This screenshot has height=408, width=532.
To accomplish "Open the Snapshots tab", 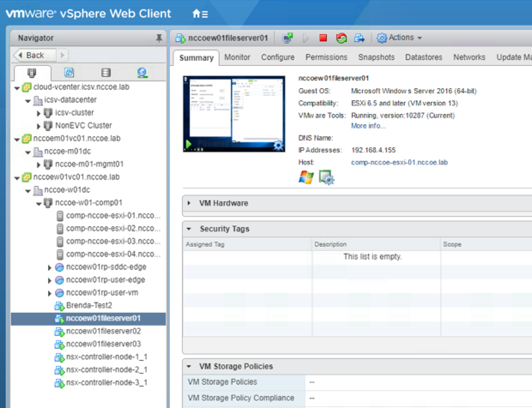I will click(x=376, y=57).
